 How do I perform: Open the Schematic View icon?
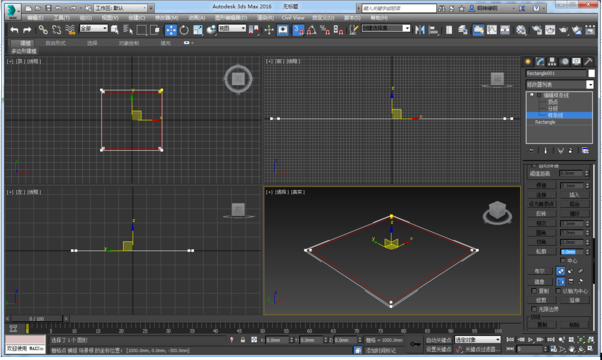pyautogui.click(x=505, y=30)
